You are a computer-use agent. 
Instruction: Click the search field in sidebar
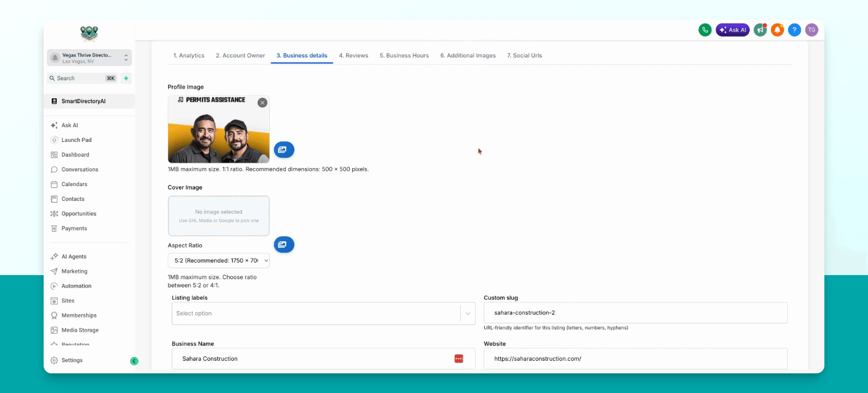pyautogui.click(x=82, y=79)
